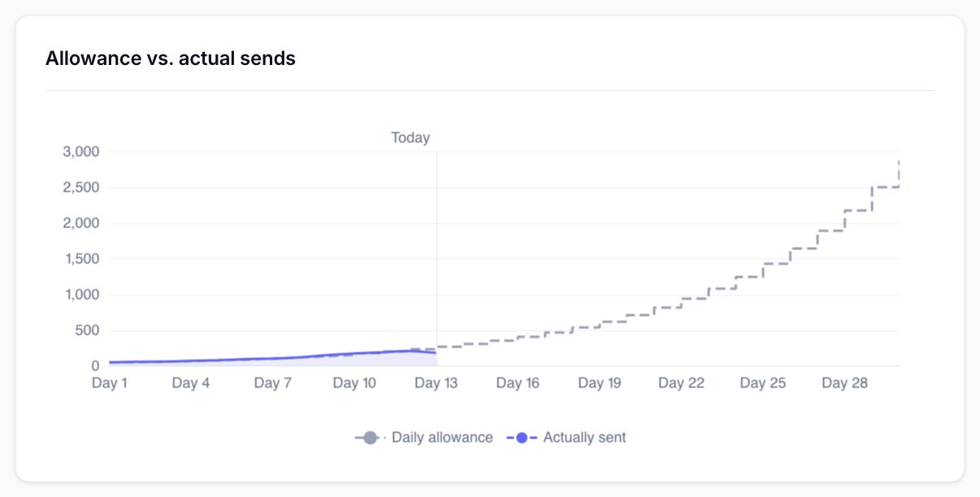Click the Day 1 axis label
The width and height of the screenshot is (980, 497).
pyautogui.click(x=110, y=383)
